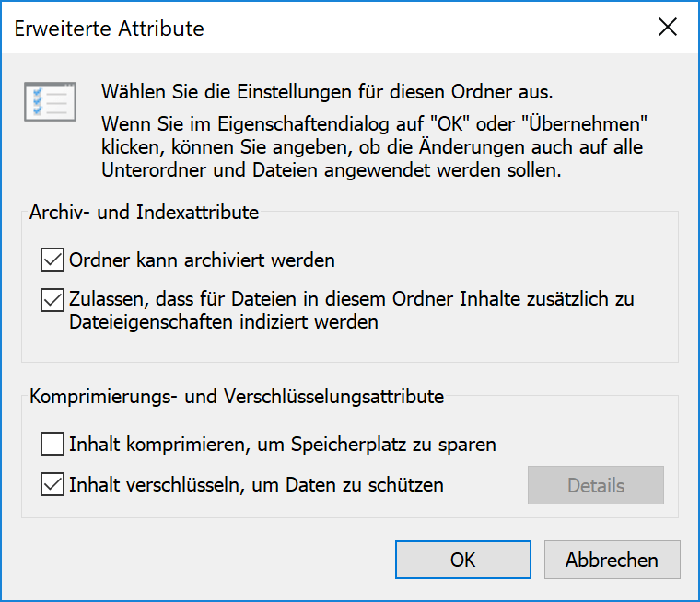The width and height of the screenshot is (700, 602).
Task: Uncheck 'Inhalt verschlüsseln' checkbox
Action: (x=52, y=484)
